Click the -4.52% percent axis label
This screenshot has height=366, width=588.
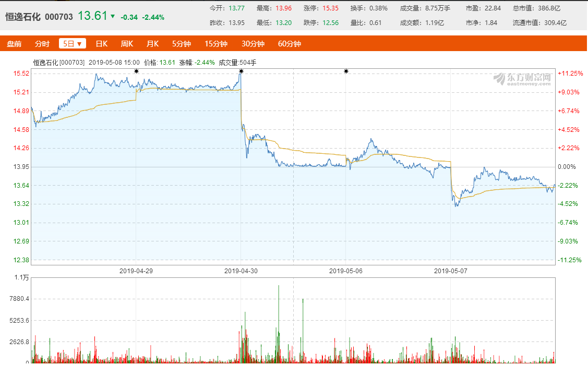pos(569,204)
